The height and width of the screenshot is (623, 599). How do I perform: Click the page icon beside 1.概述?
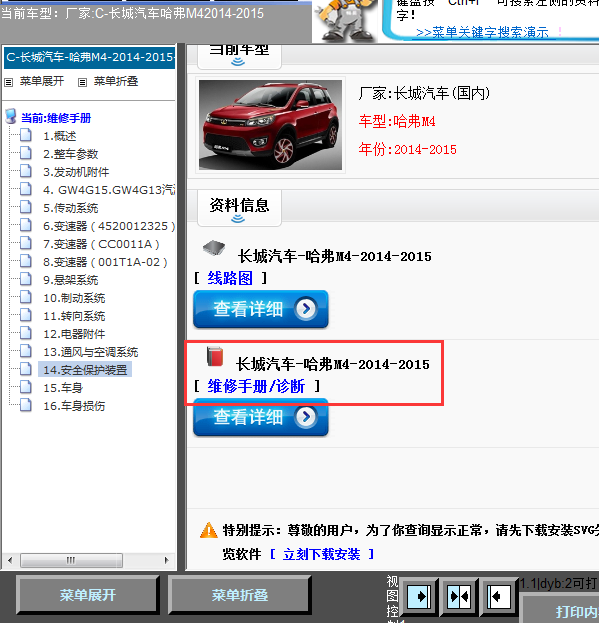[26, 135]
